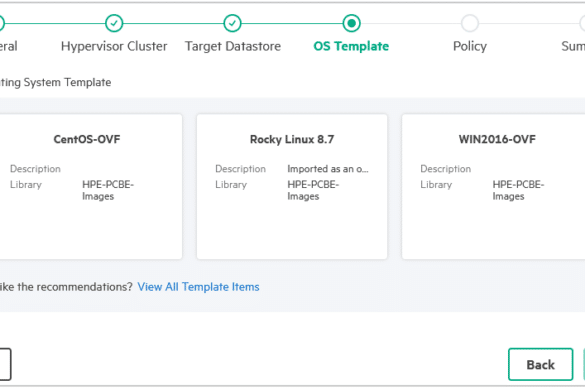The image size is (585, 390).
Task: Click the Hypervisor Cluster completed step circle
Action: 114,23
